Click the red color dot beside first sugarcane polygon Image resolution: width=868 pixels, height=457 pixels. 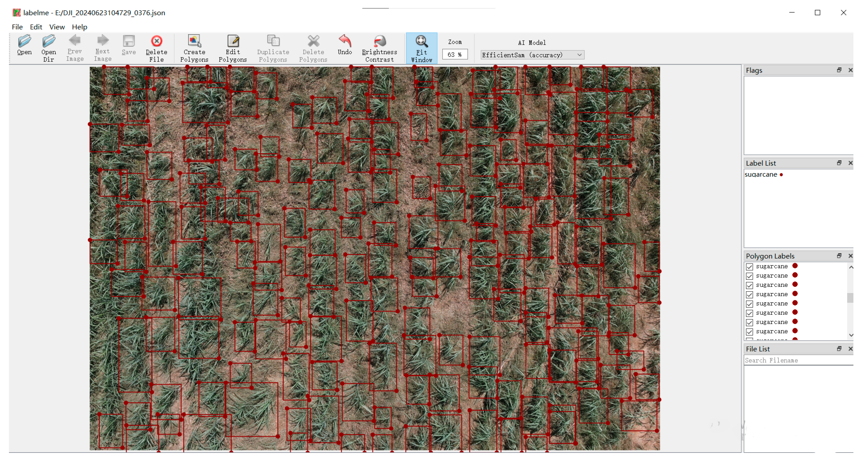point(795,266)
